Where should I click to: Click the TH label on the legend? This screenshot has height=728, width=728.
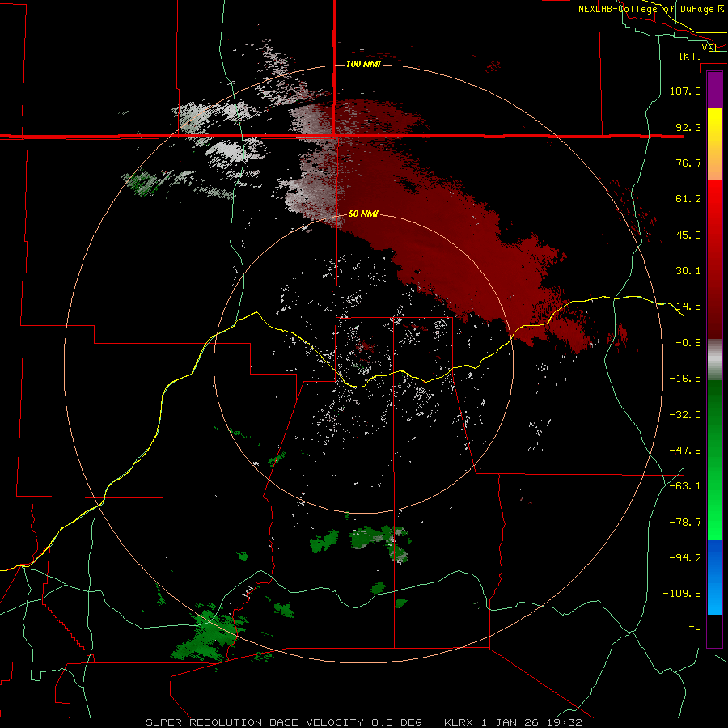[x=695, y=629]
